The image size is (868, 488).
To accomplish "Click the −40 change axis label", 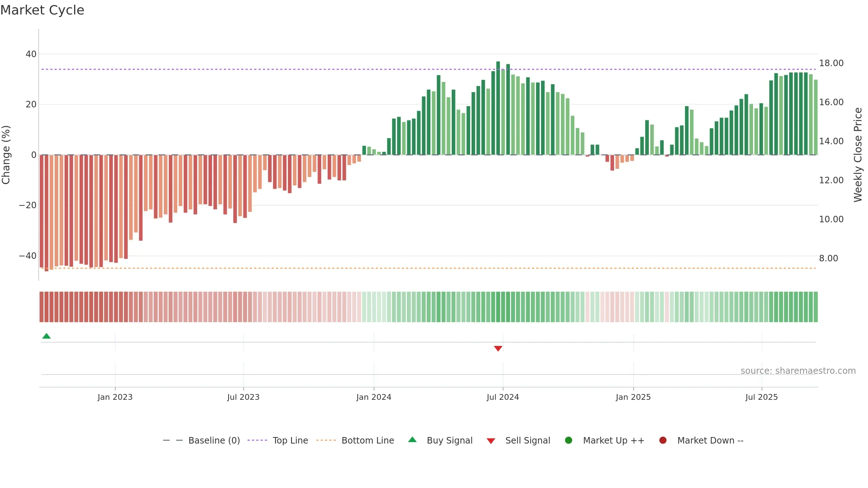I will tap(27, 256).
